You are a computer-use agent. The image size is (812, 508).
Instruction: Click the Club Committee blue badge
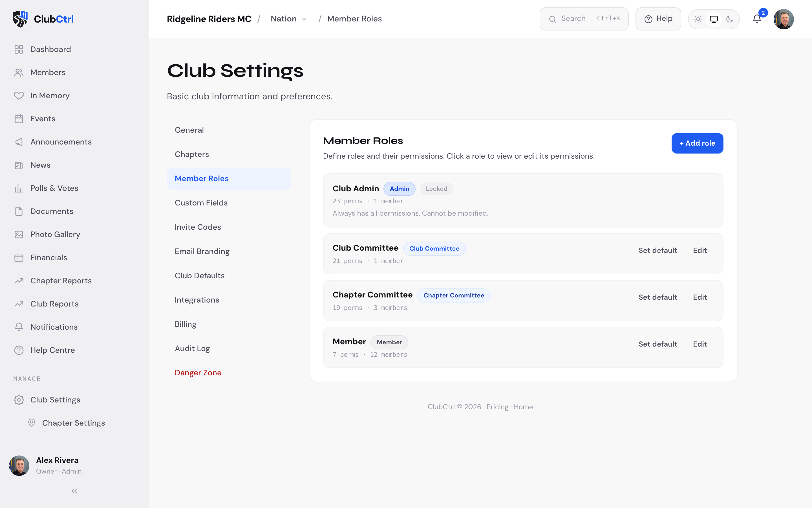click(x=434, y=249)
